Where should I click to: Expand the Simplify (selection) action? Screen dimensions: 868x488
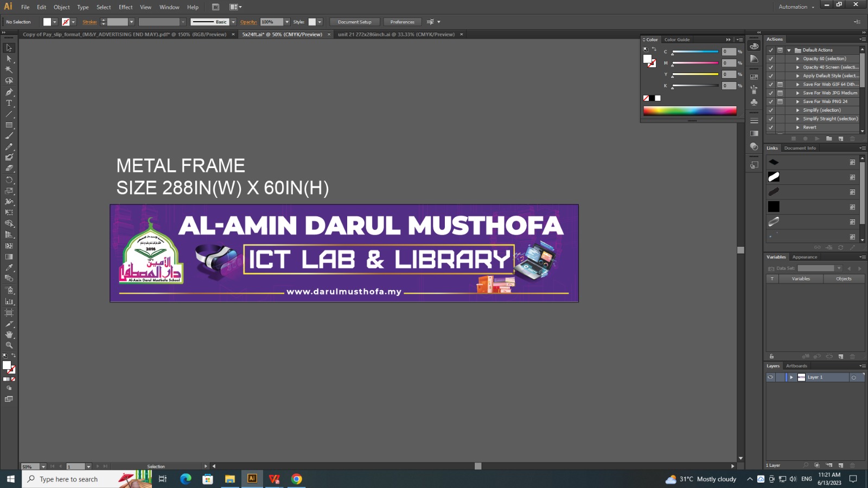click(x=797, y=110)
